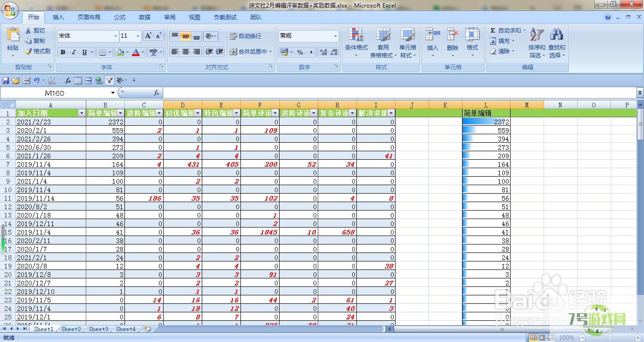The width and height of the screenshot is (644, 342).
Task: Click Save icon in quick access toolbar
Action: [x=6, y=81]
